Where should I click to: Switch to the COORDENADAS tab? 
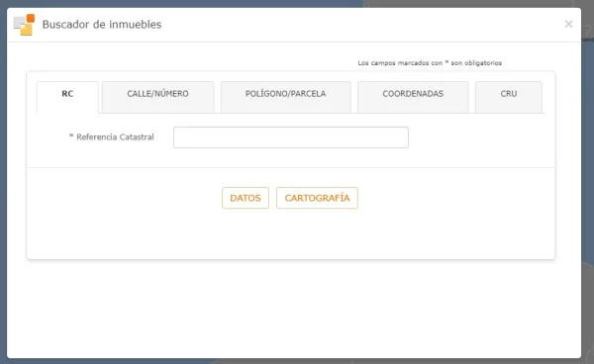413,97
